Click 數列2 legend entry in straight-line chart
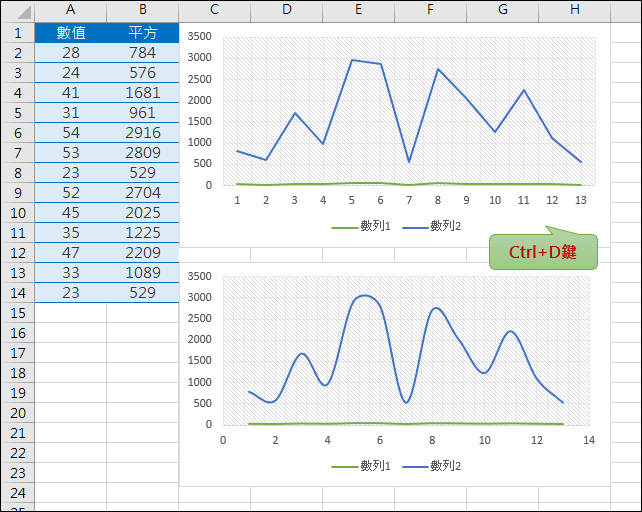 coord(432,226)
